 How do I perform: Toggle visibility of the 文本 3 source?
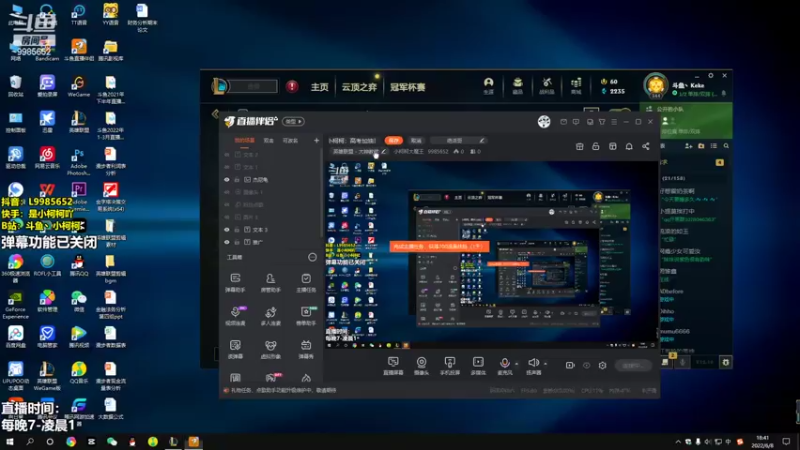coord(227,230)
